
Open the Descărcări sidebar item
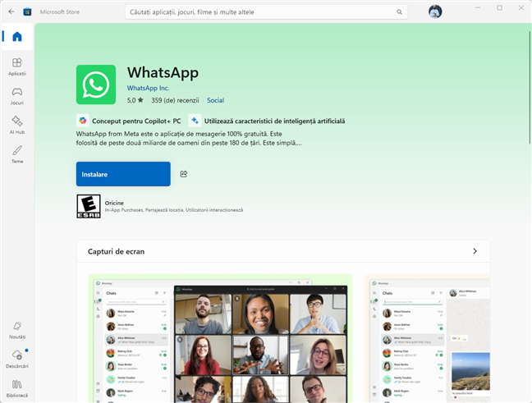coord(17,359)
